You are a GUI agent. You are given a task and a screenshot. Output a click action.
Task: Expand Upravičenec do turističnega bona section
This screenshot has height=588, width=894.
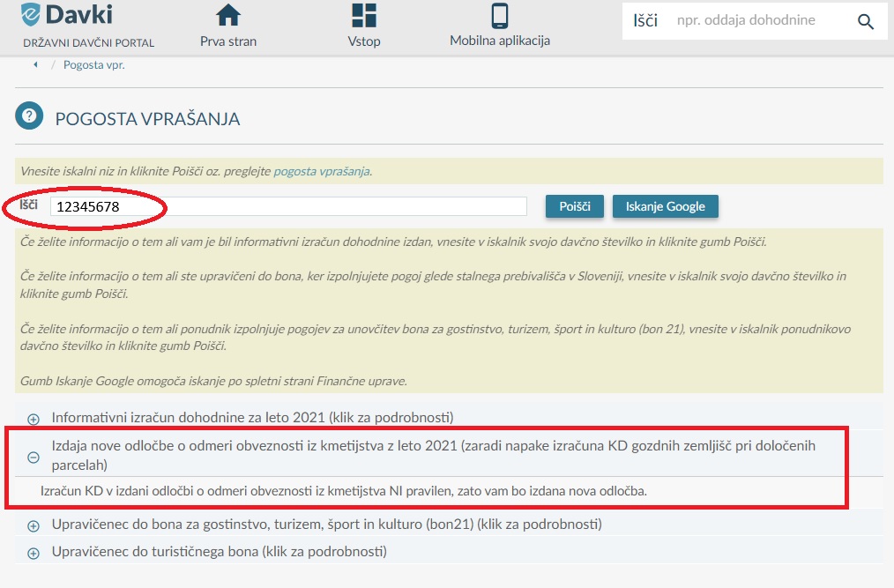(x=34, y=554)
